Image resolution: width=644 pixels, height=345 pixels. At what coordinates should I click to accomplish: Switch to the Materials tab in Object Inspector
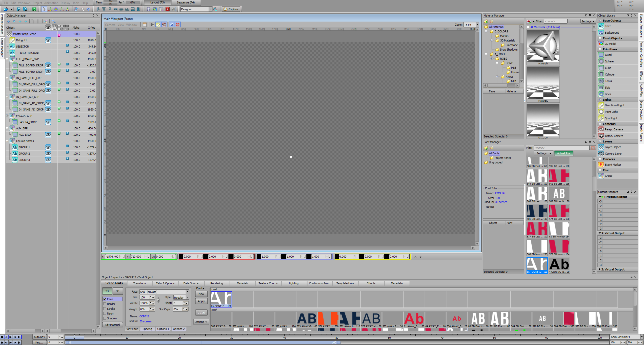242,283
